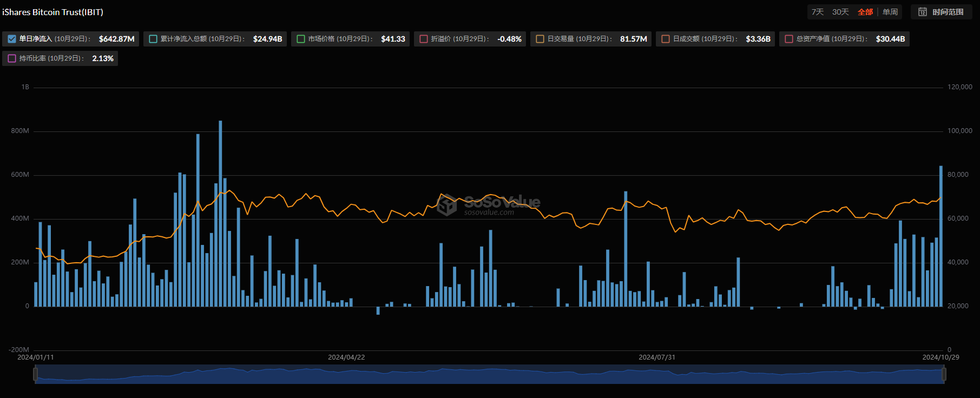Click the right handle of range slider
Viewport: 980px width, 398px height.
(x=944, y=374)
